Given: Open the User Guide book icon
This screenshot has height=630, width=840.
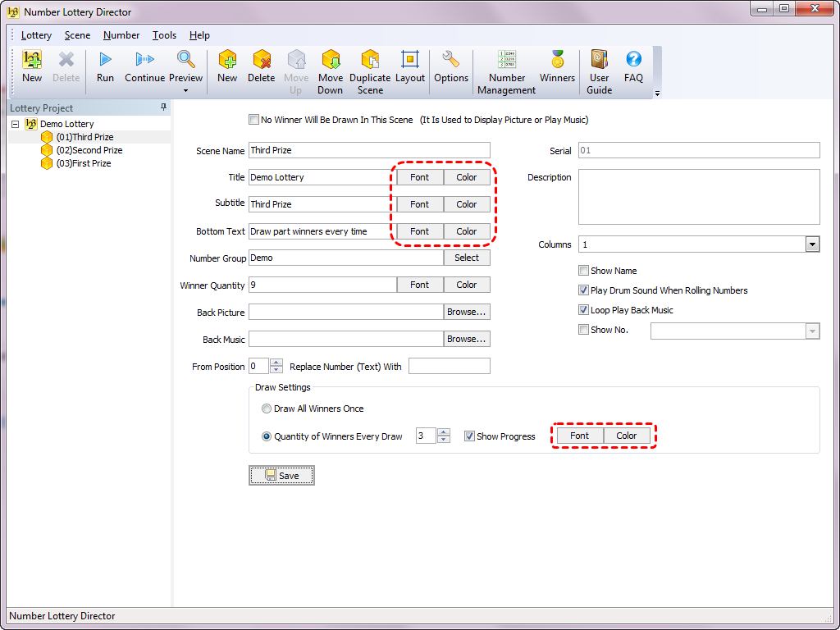Looking at the screenshot, I should (600, 60).
